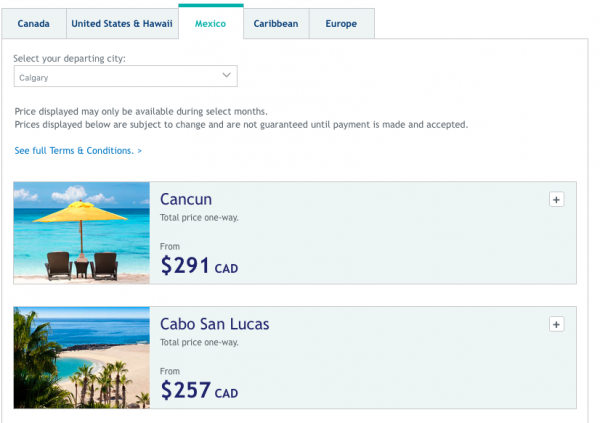Click the Cancun beach umbrella photo
The image size is (600, 423).
click(x=82, y=233)
